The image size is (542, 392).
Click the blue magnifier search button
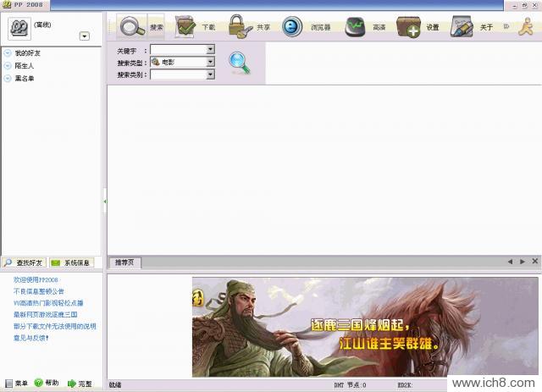point(240,62)
